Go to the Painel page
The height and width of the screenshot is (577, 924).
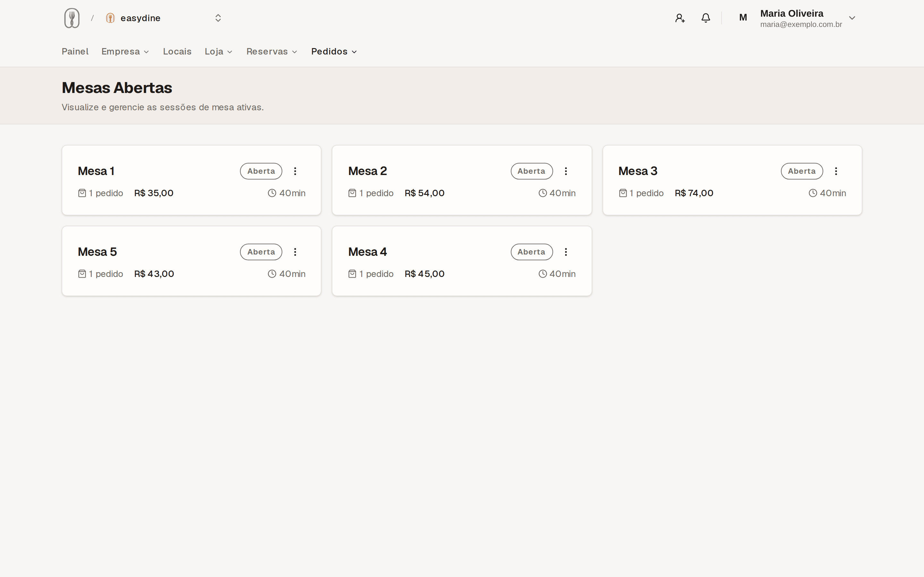coord(75,52)
